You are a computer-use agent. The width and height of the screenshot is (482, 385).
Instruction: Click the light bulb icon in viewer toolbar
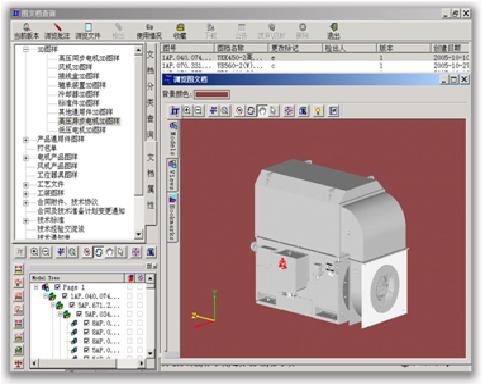click(318, 111)
